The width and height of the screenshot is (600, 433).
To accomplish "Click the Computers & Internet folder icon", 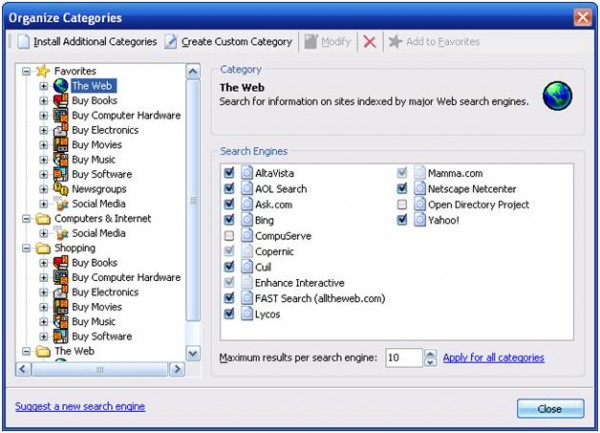I will (43, 218).
